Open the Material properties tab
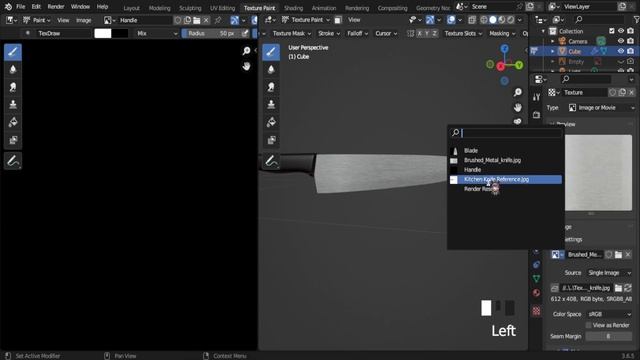 click(x=536, y=293)
